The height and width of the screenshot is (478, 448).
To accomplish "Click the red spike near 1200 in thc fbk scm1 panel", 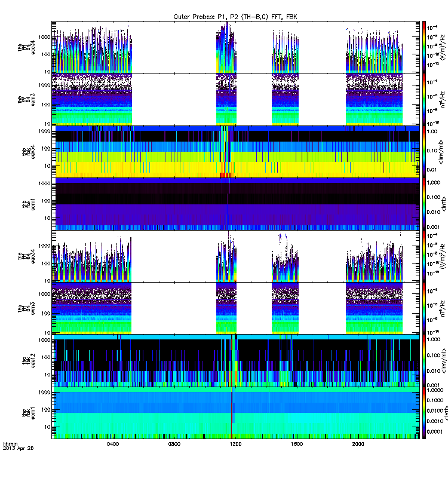I will pyautogui.click(x=232, y=413).
